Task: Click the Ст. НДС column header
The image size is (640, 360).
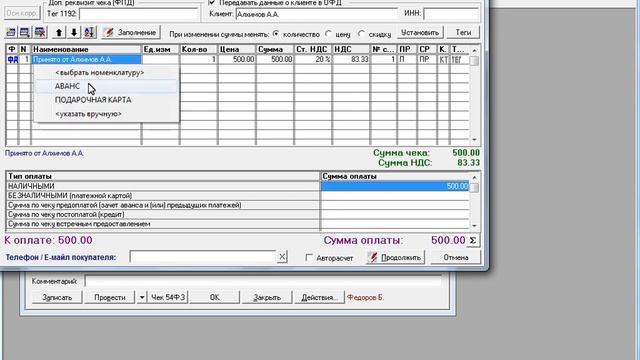Action: [313, 49]
